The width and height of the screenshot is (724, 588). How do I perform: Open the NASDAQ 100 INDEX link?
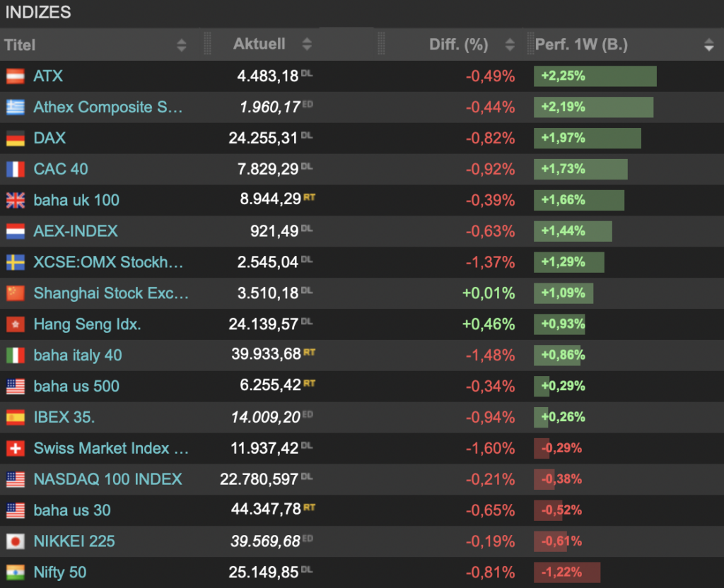click(107, 479)
